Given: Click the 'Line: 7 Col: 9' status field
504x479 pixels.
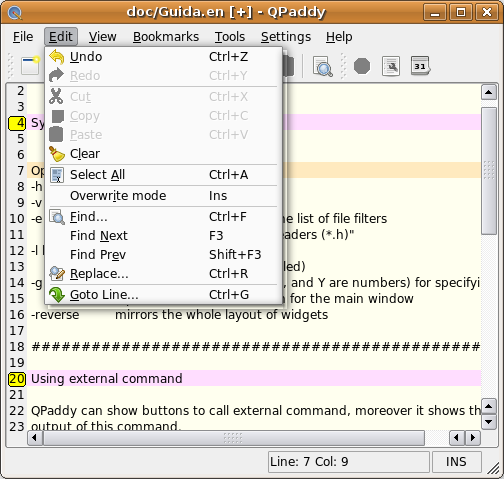Looking at the screenshot, I should pos(349,462).
